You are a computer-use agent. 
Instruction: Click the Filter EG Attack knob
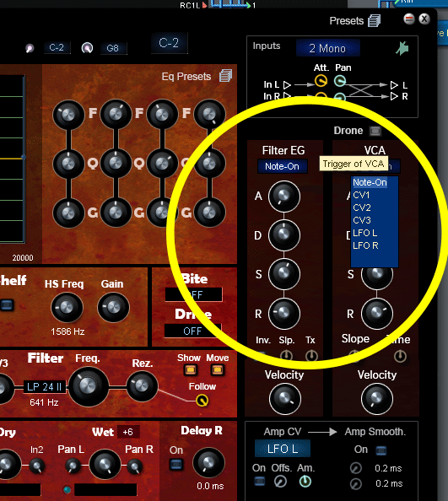pos(284,197)
